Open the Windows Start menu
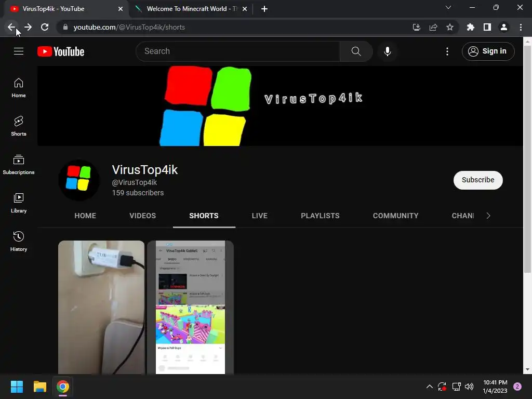532x399 pixels. pos(17,387)
